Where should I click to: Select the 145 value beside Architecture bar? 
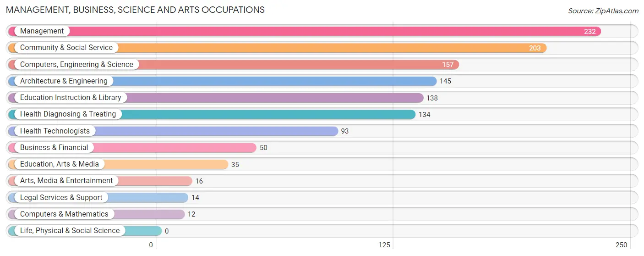(x=445, y=81)
